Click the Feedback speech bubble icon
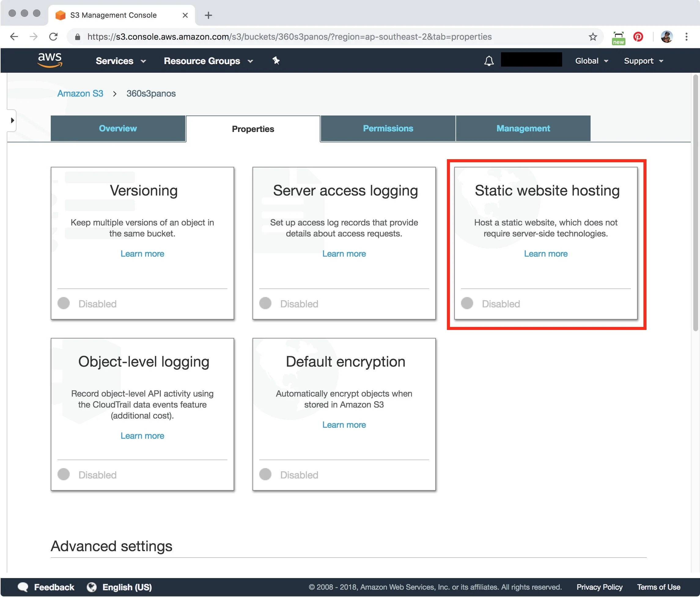The height and width of the screenshot is (597, 700). [x=23, y=587]
